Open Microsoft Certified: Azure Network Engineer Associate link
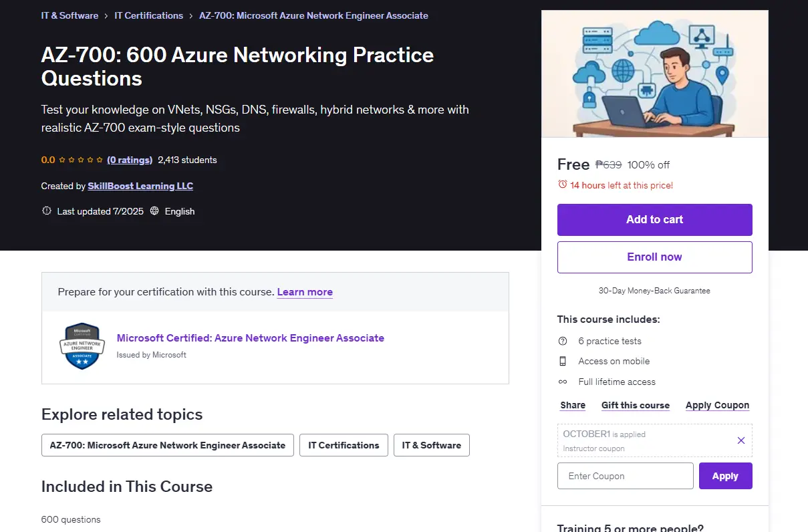This screenshot has width=808, height=532. point(251,338)
